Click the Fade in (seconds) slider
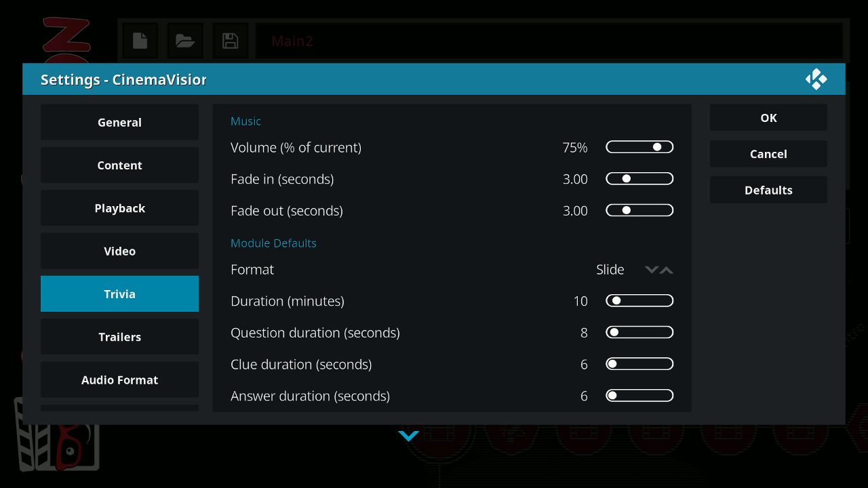Screen dimensions: 868x488 [639, 179]
